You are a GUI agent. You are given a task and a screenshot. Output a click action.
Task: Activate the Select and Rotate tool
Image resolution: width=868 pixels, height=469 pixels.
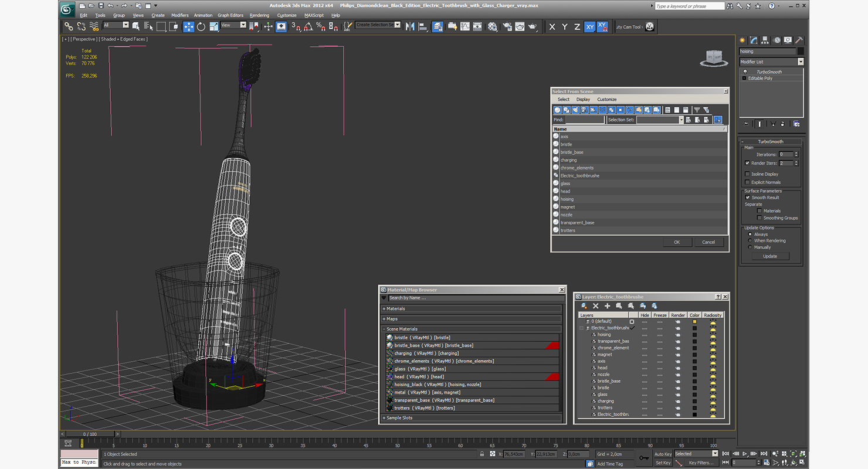click(x=201, y=26)
